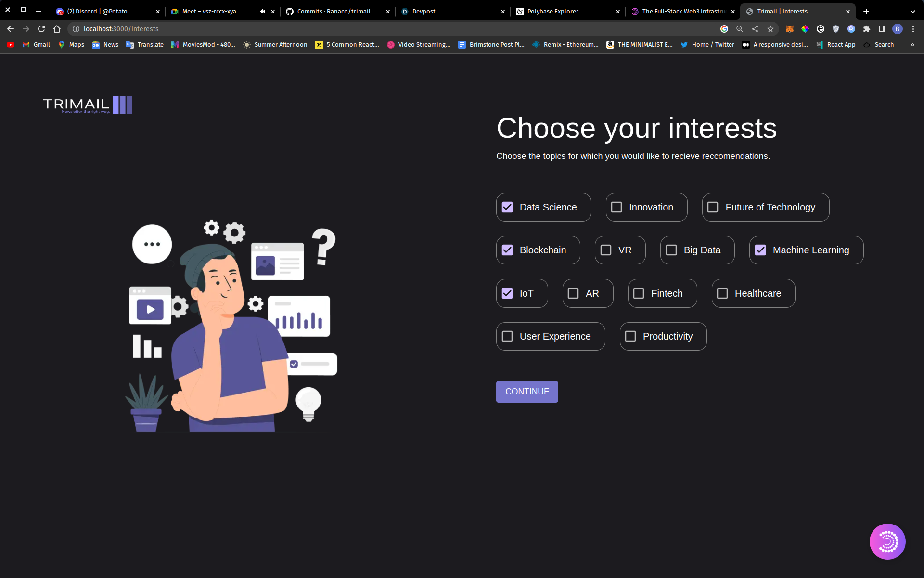
Task: Click the Trimail logo
Action: pos(88,105)
